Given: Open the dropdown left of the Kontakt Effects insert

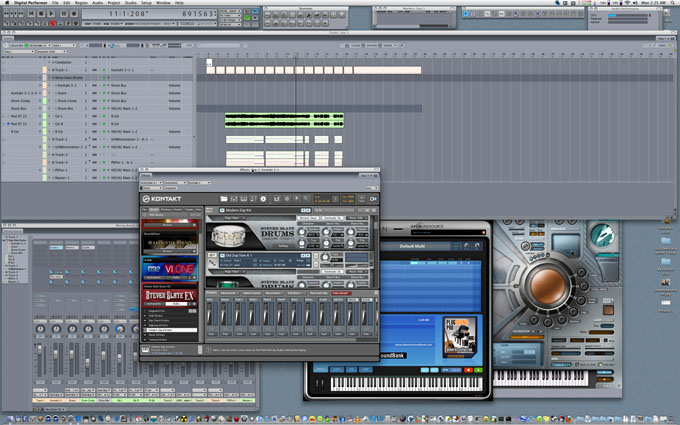Looking at the screenshot, I should pyautogui.click(x=151, y=183).
